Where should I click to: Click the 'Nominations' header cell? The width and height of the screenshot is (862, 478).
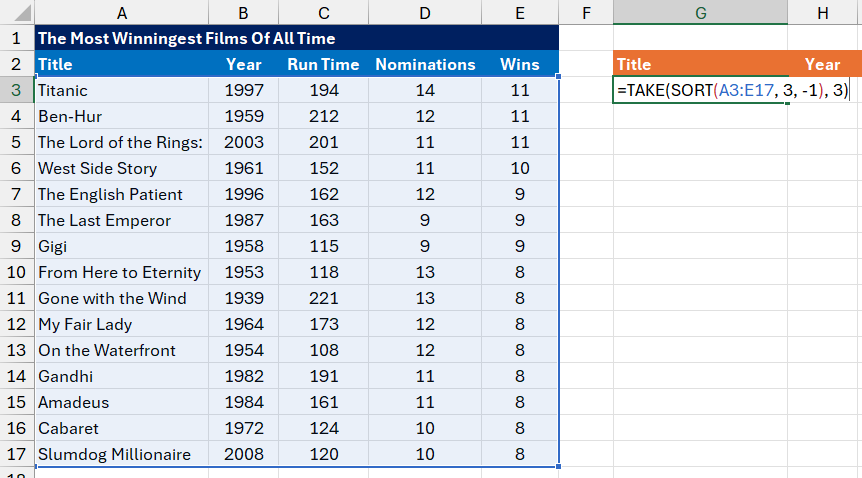tap(425, 64)
